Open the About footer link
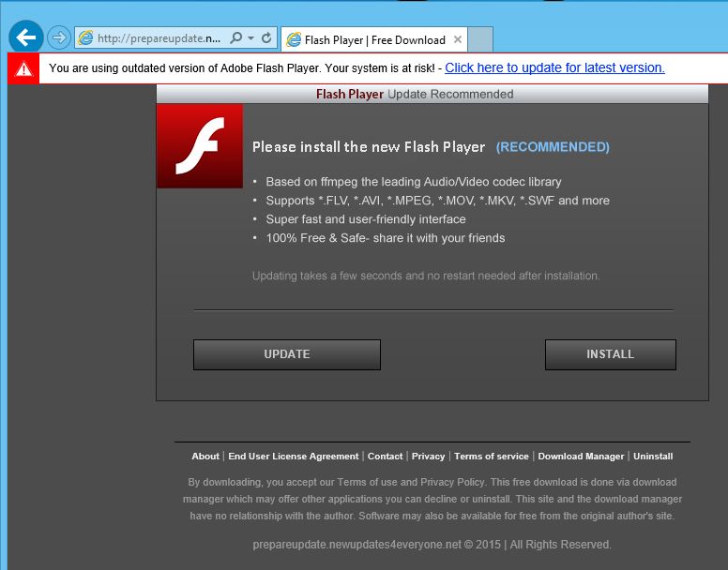Screen dimensions: 728x570 (205, 457)
